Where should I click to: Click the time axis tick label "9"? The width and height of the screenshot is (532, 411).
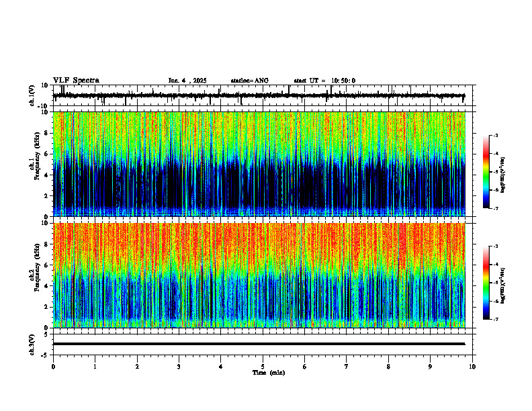coord(430,367)
